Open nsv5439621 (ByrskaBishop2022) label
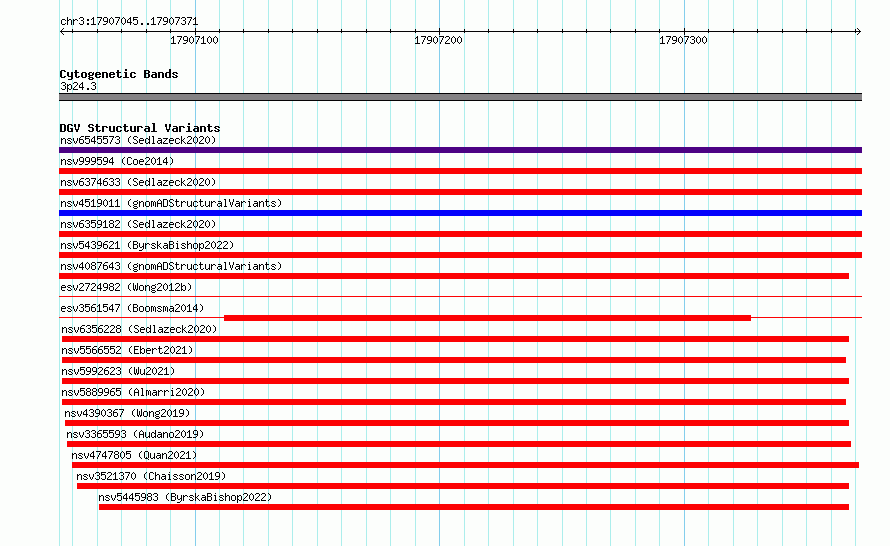Viewport: 890px width, 546px height. 147,245
